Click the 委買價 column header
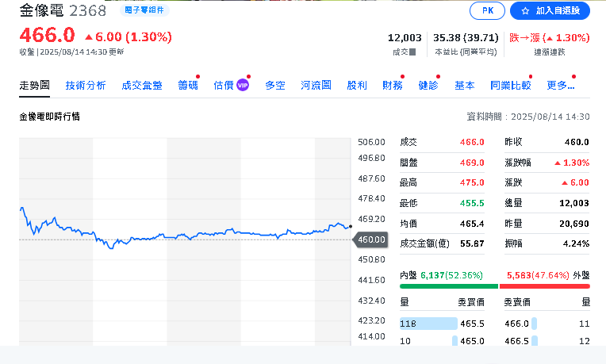Viewport: 606px width, 364px height. (x=471, y=302)
